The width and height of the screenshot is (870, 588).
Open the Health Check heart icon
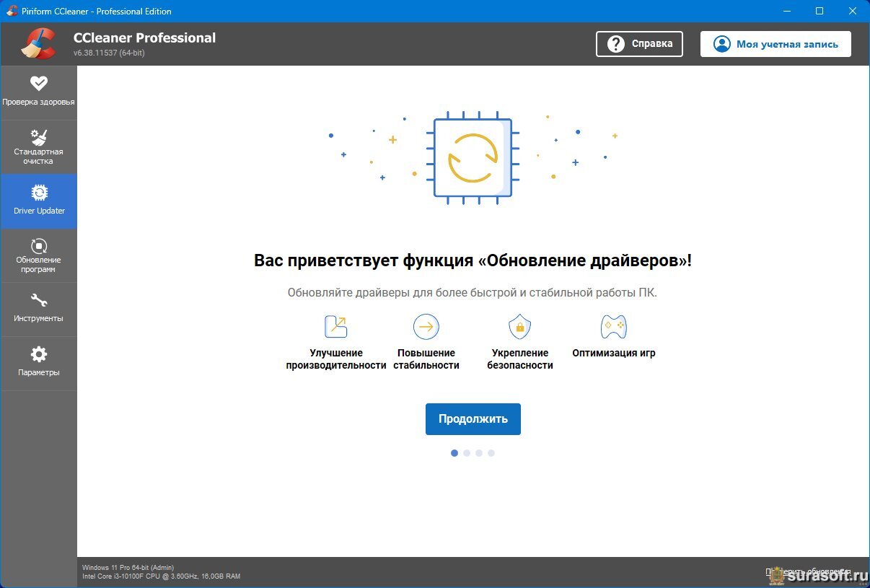click(38, 84)
